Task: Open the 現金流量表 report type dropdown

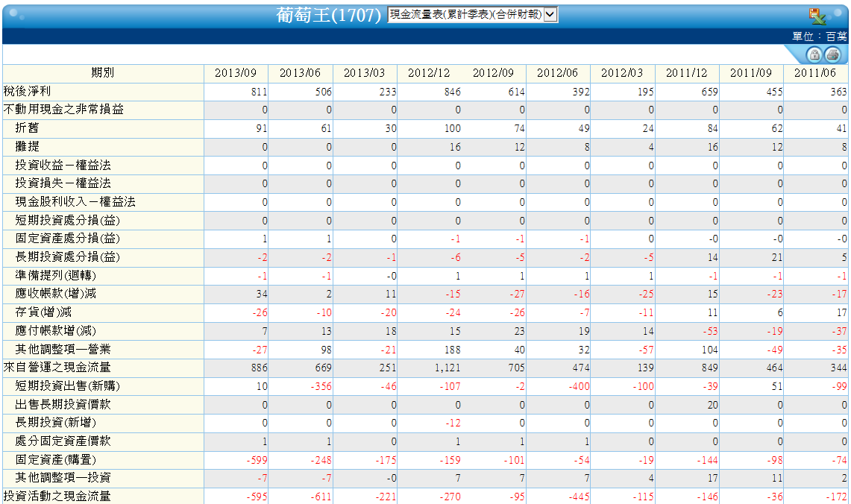Action: coord(472,15)
